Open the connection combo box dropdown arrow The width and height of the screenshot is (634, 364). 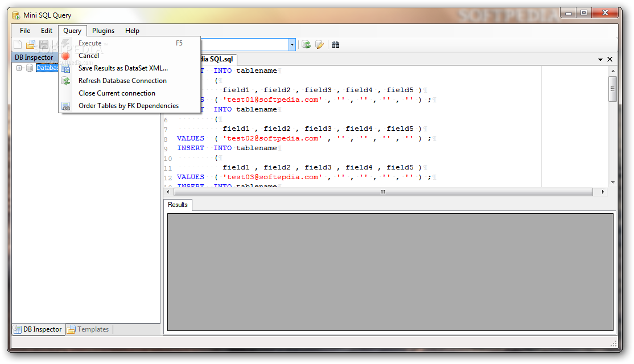(292, 44)
